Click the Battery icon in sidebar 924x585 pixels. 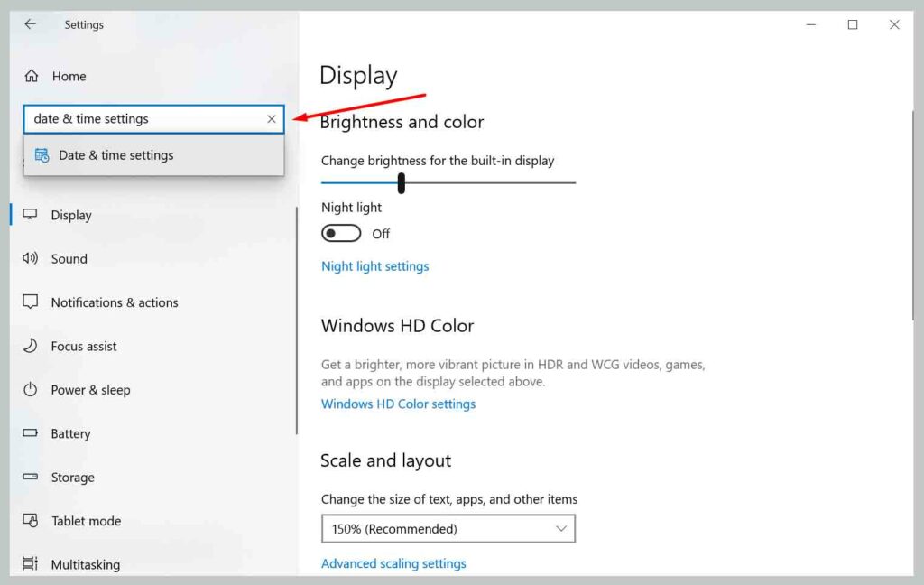31,433
